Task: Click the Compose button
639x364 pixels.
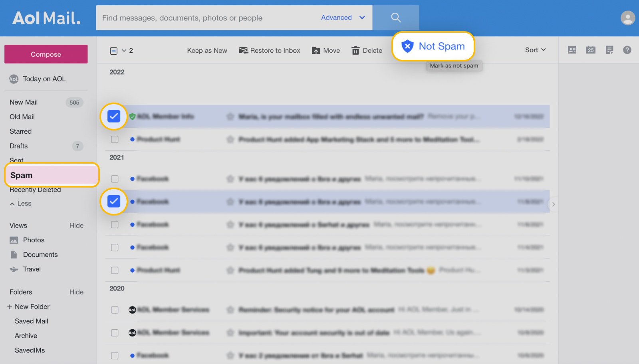Action: click(x=46, y=54)
